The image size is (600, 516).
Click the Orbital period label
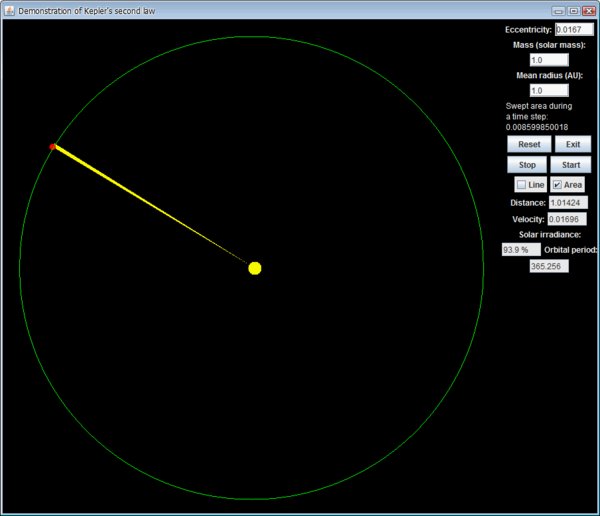[x=570, y=250]
